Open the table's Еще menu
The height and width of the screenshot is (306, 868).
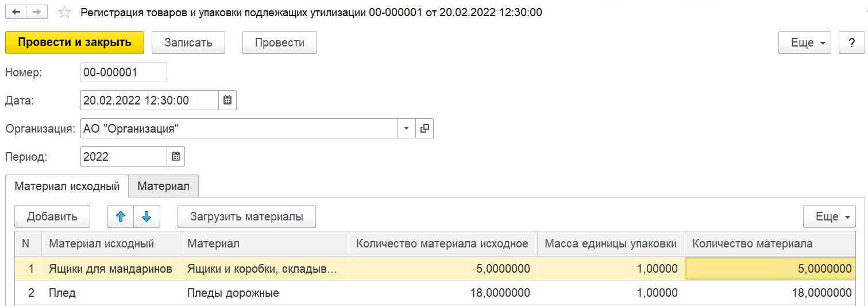click(x=830, y=216)
